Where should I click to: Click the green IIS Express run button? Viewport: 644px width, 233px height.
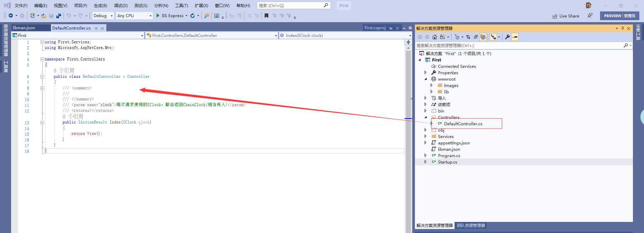[x=158, y=16]
